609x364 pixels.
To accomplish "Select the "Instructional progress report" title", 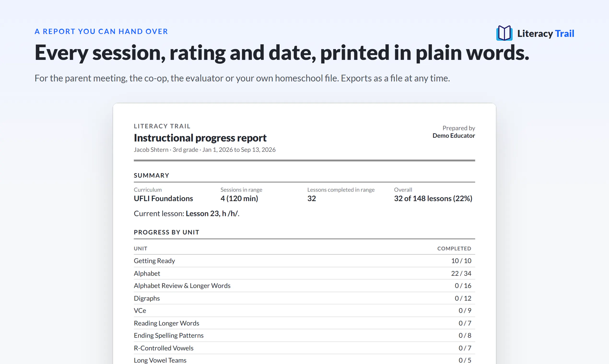I will [x=200, y=138].
